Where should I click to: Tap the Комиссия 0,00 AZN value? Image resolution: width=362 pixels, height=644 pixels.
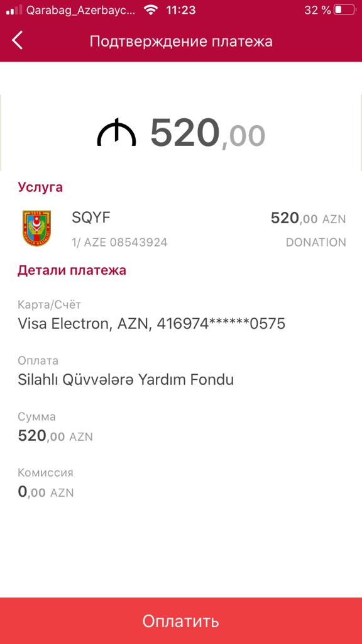pyautogui.click(x=45, y=492)
